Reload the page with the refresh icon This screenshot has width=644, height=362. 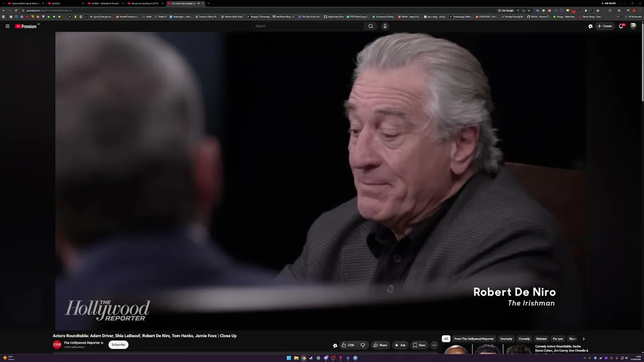16,10
